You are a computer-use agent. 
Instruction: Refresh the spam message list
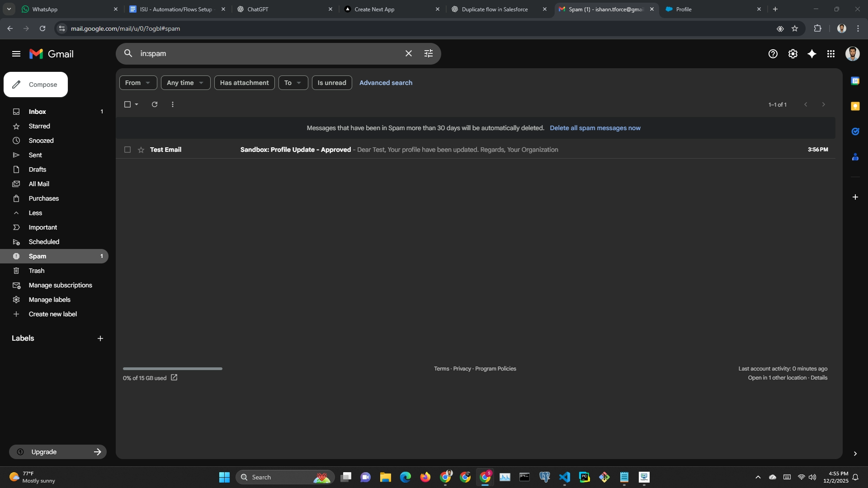155,104
